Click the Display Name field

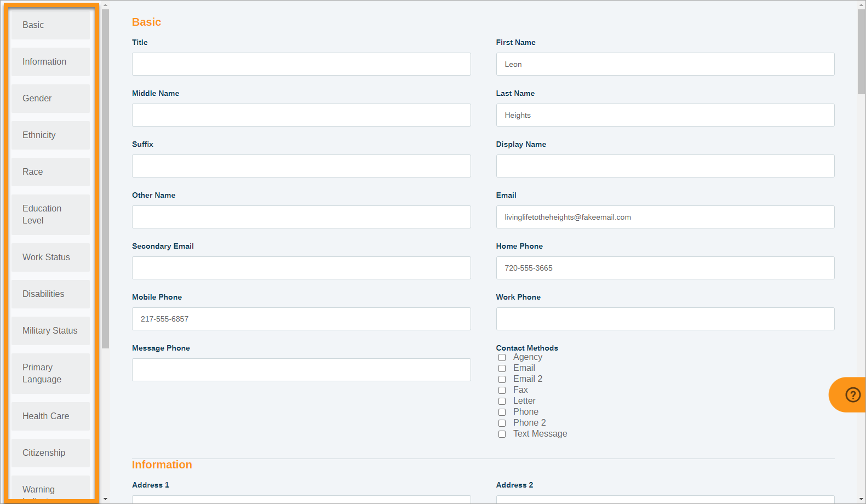coord(665,166)
